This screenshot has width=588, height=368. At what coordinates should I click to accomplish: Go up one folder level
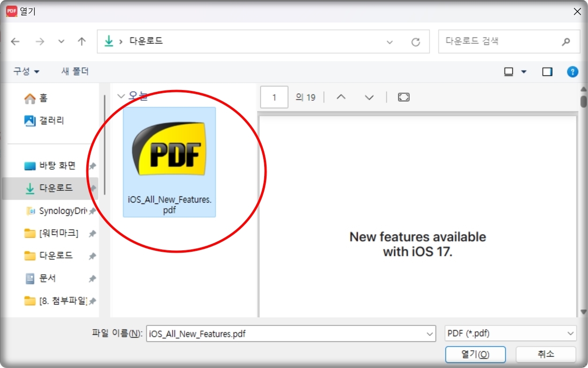click(82, 42)
